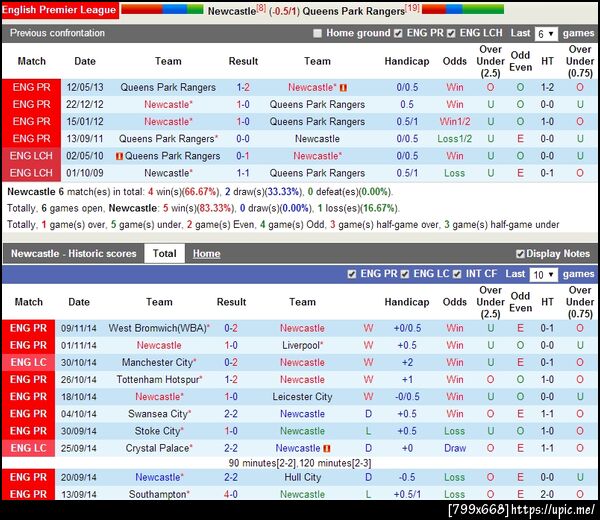Click ENG LC label of 30/10/14 match

point(28,362)
